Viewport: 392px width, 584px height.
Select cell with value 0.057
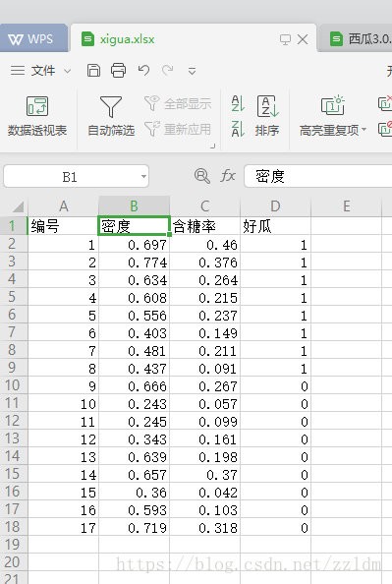[204, 404]
